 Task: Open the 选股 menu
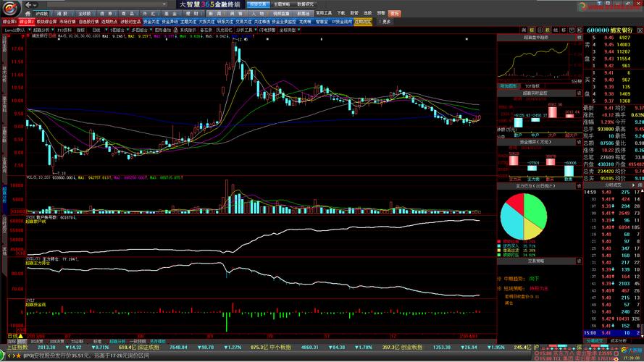[367, 14]
